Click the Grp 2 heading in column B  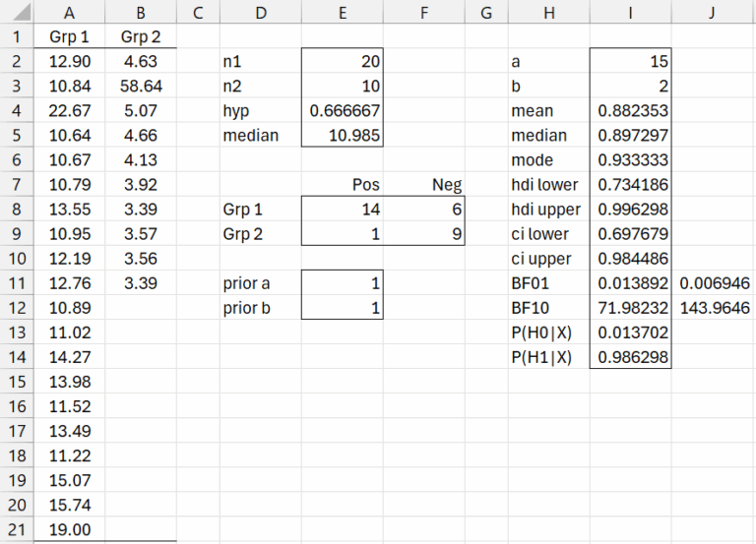[x=141, y=36]
